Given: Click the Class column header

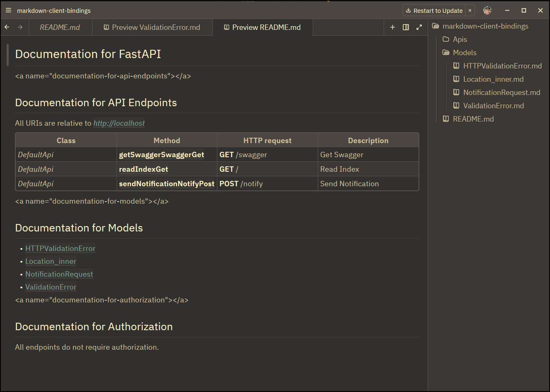Looking at the screenshot, I should [x=66, y=141].
